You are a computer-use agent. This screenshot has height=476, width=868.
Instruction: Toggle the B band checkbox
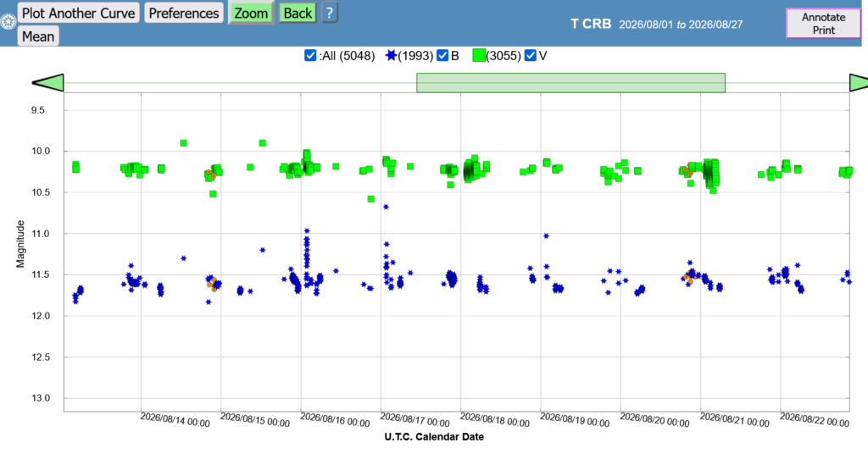(442, 55)
